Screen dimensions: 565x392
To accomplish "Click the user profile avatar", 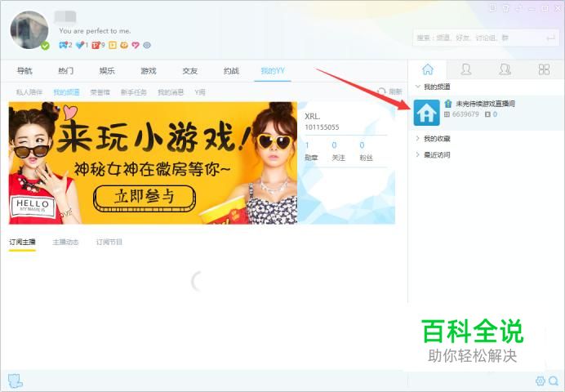I will point(29,30).
